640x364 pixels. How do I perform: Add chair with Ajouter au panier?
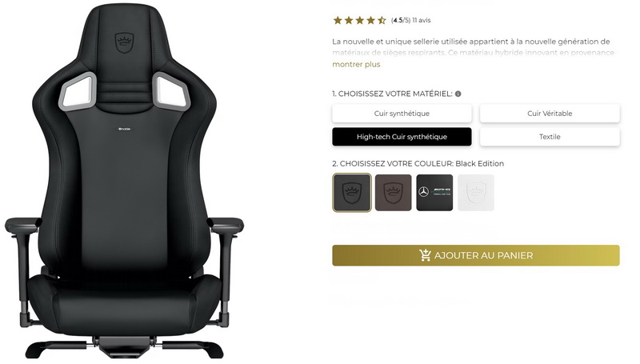click(476, 255)
